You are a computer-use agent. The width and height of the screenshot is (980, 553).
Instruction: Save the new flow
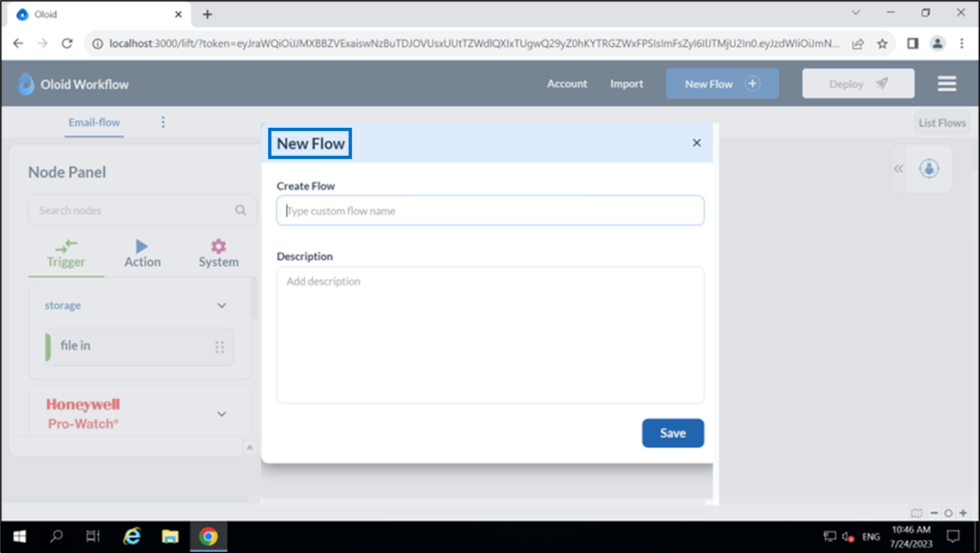pyautogui.click(x=673, y=433)
